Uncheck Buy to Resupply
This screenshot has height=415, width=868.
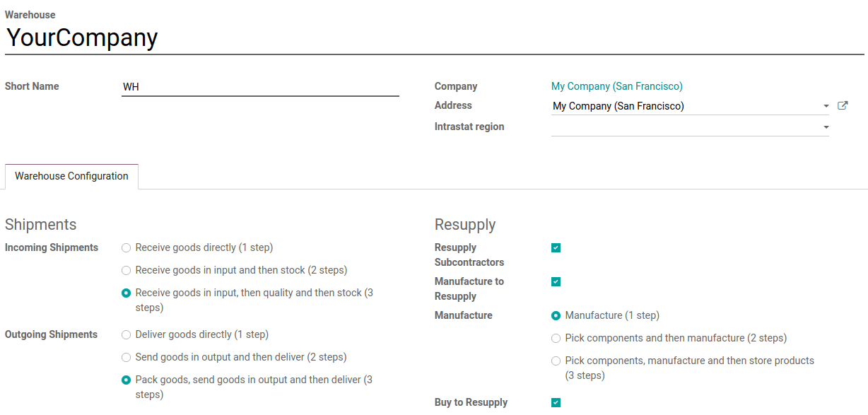coord(556,402)
